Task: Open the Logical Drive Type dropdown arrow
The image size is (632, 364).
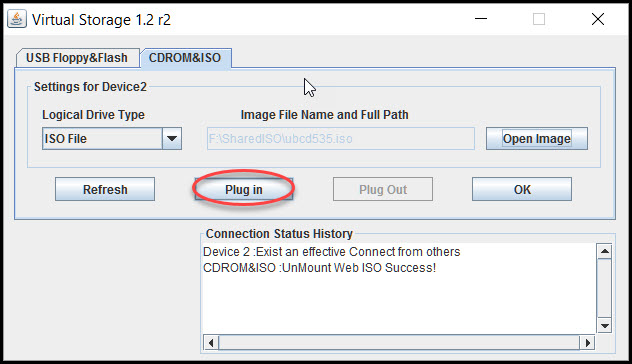Action: (x=172, y=139)
